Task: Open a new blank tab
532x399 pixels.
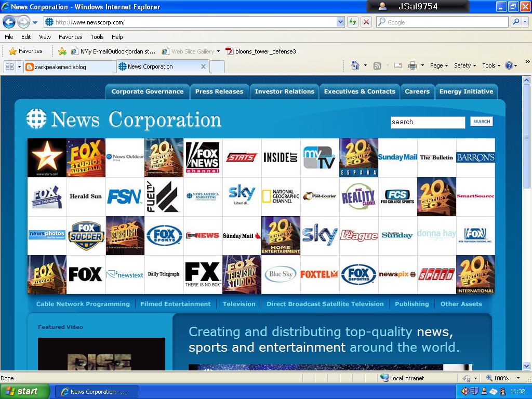Action: (x=217, y=67)
